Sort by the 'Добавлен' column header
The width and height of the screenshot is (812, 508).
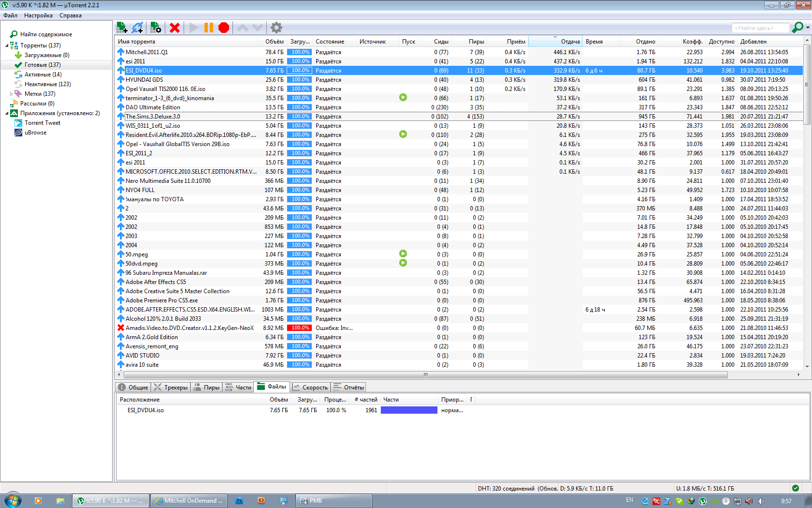pyautogui.click(x=769, y=42)
